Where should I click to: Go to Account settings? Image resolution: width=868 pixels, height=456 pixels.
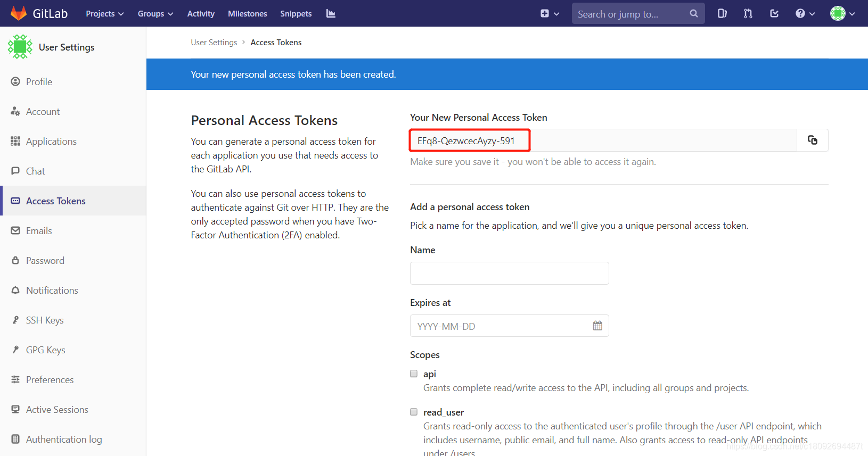73,111
